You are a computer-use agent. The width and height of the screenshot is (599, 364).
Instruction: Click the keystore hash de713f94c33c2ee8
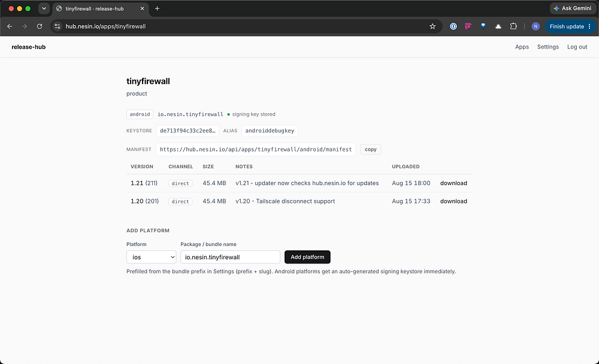[x=187, y=131]
